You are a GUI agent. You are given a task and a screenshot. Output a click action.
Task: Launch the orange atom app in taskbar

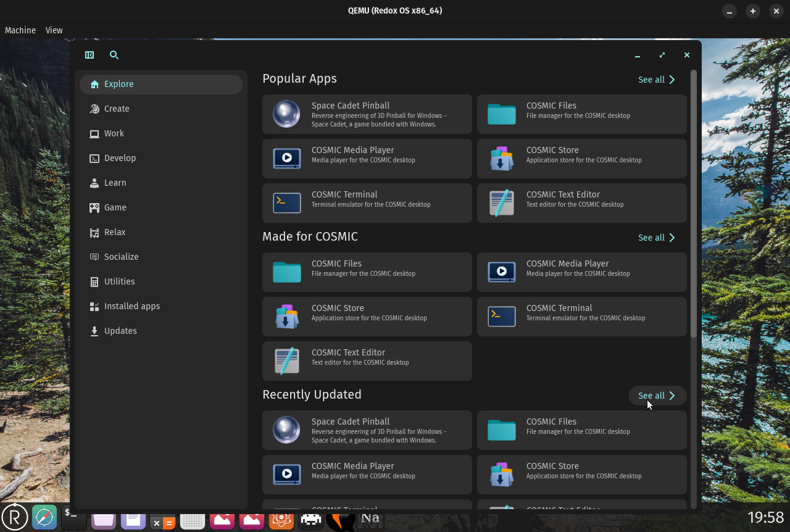point(281,522)
